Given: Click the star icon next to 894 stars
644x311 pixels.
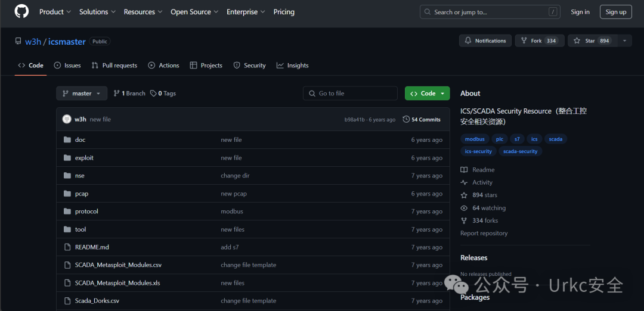Looking at the screenshot, I should coord(464,195).
